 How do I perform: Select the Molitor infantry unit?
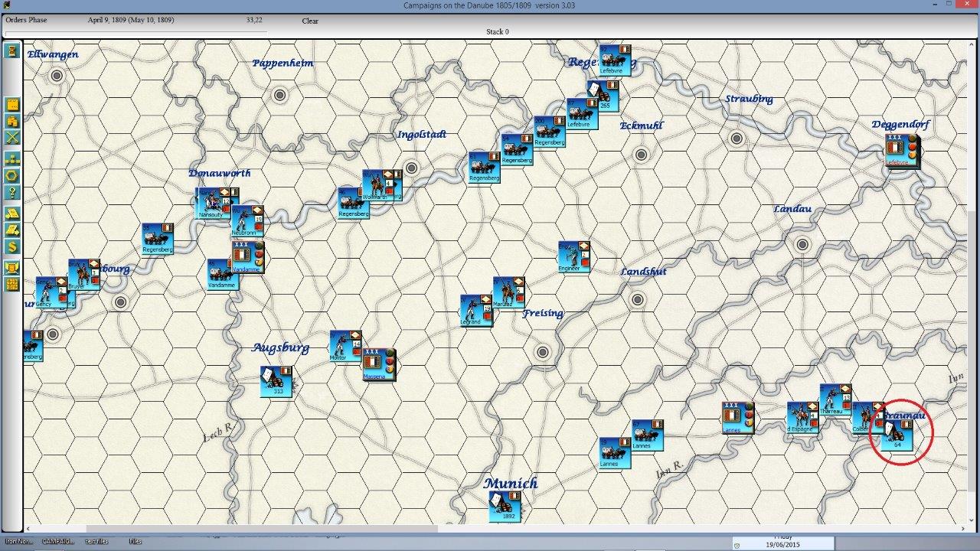coord(345,346)
